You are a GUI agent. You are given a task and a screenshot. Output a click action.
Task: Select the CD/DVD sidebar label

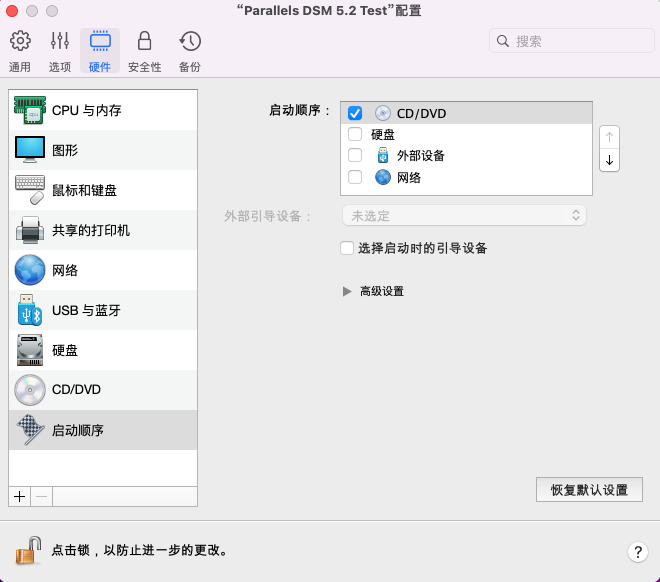pyautogui.click(x=76, y=390)
